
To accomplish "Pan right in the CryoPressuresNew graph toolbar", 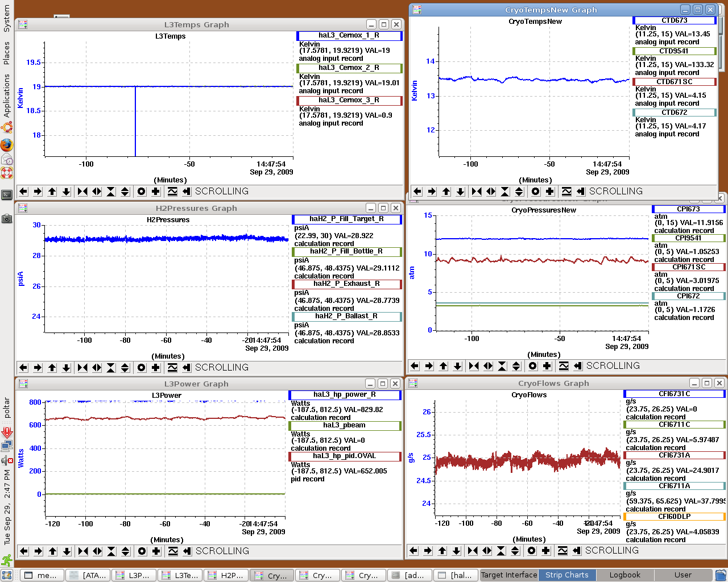I will click(x=429, y=366).
